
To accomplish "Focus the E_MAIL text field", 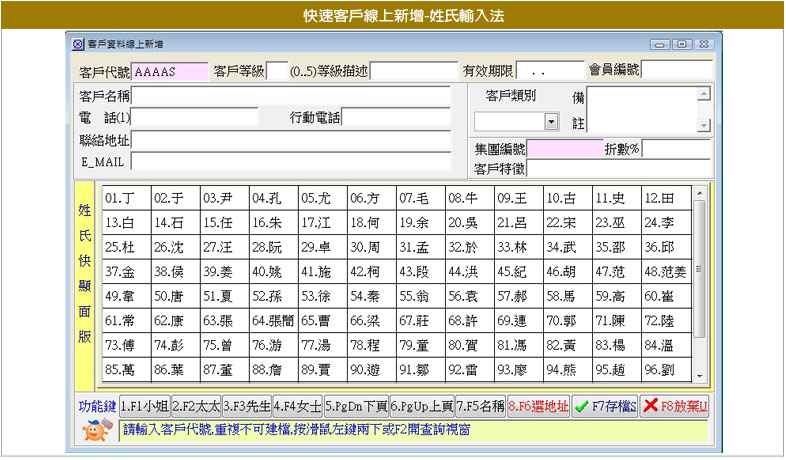I will click(296, 161).
